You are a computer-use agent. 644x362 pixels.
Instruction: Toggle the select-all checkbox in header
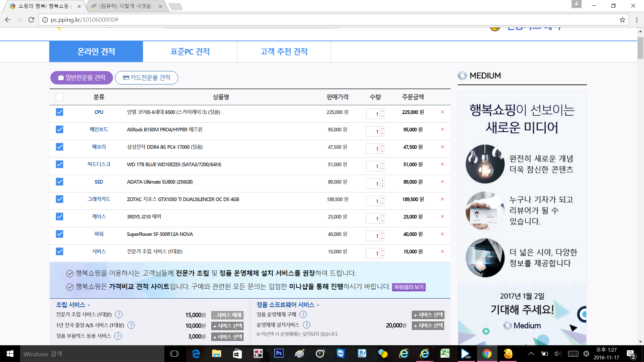(59, 97)
